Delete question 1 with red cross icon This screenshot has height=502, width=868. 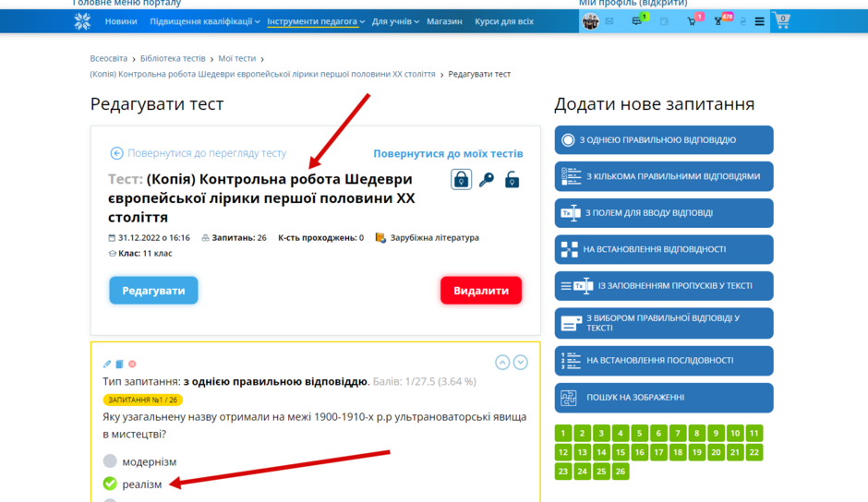[x=132, y=365]
